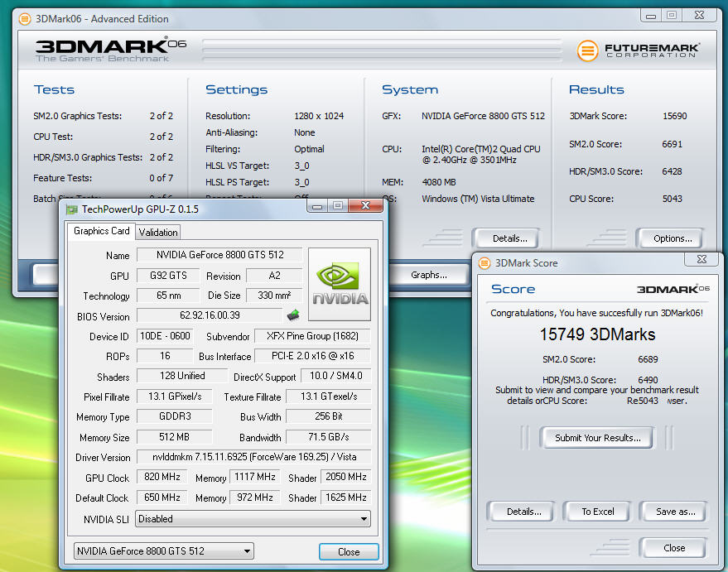This screenshot has width=728, height=572.
Task: Click the Resolution value 1280 x 1024
Action: [319, 116]
